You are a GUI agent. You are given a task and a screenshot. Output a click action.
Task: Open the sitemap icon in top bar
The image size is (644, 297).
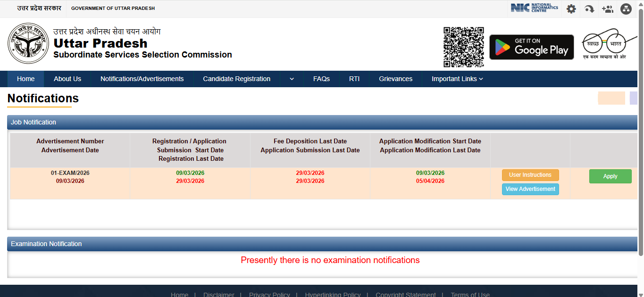[626, 9]
